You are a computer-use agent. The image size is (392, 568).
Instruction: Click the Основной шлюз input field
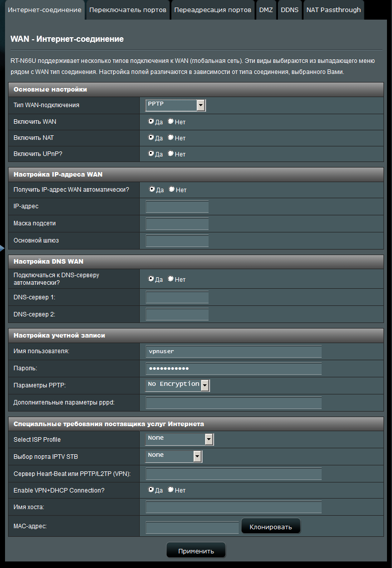pyautogui.click(x=177, y=240)
